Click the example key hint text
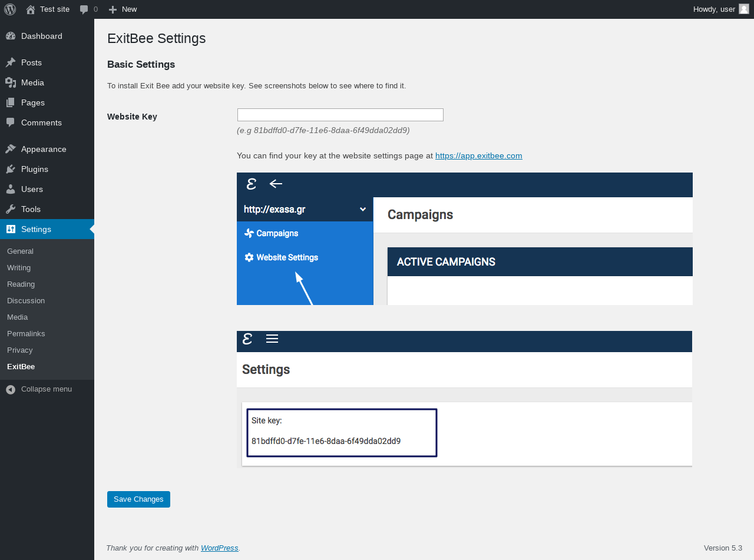The image size is (754, 560). pos(323,130)
